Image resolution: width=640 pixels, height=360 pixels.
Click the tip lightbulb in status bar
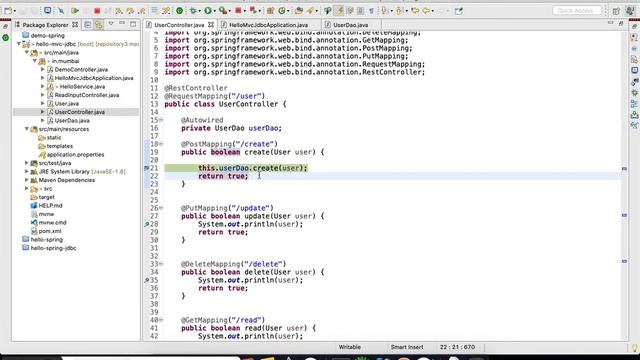(x=635, y=348)
